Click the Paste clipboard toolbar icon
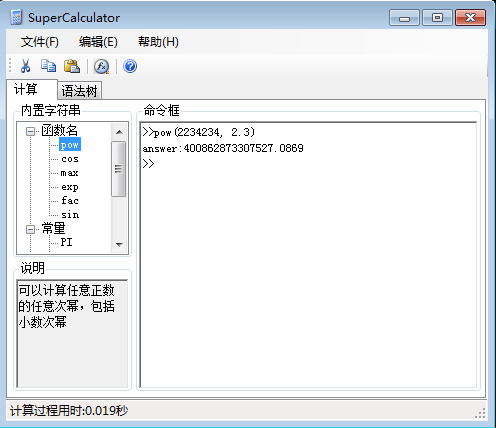The height and width of the screenshot is (428, 496). coord(72,66)
